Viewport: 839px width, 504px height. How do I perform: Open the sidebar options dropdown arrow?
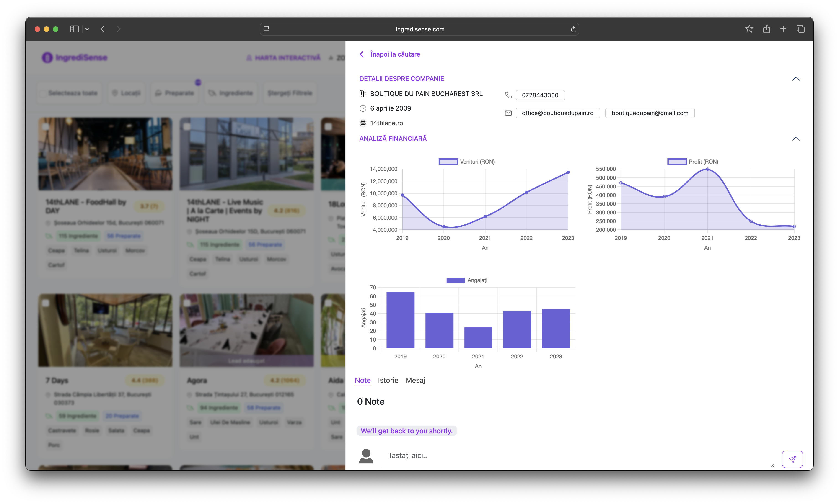pos(87,29)
